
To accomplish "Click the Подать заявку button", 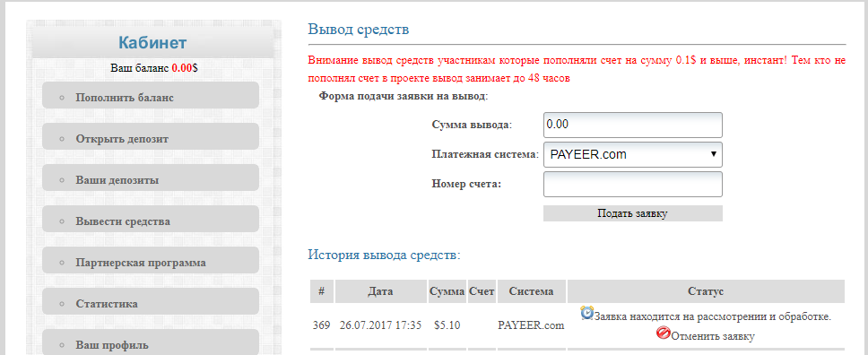I will [x=633, y=213].
